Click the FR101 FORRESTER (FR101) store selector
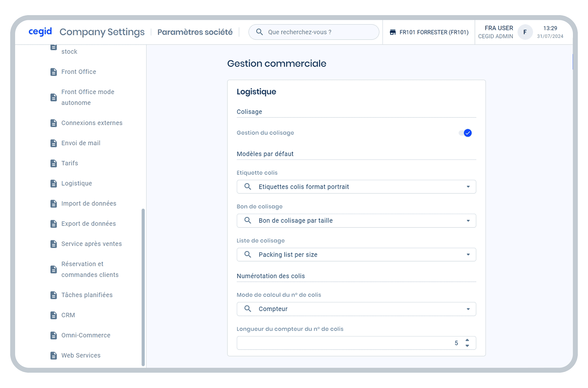 (429, 32)
